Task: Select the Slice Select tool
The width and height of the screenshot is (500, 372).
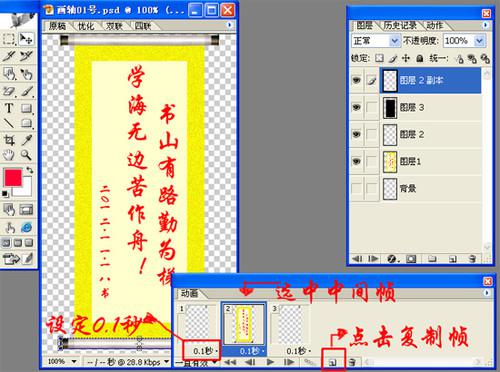Action: click(x=26, y=56)
